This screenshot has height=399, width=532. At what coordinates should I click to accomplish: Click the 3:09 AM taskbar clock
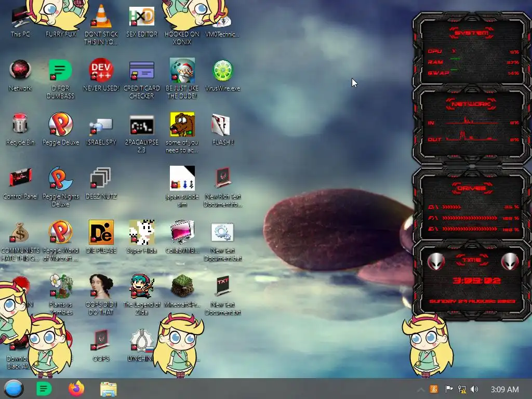tap(504, 390)
